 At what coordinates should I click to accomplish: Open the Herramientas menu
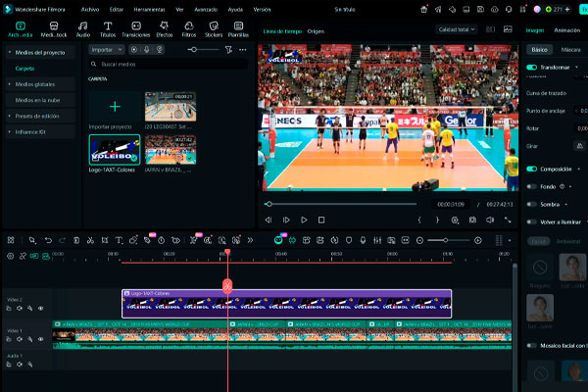point(149,8)
